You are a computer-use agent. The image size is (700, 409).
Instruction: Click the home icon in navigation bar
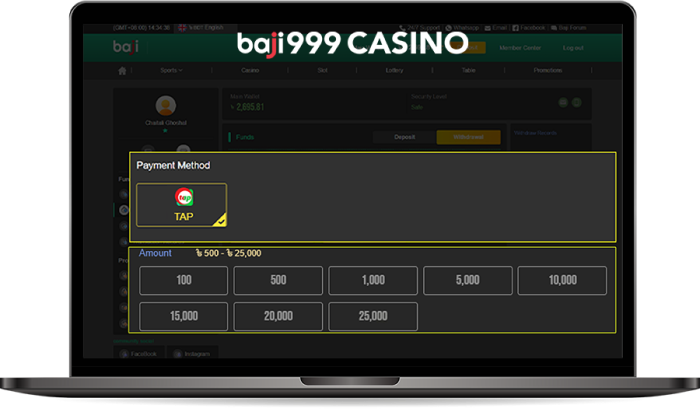pos(122,71)
